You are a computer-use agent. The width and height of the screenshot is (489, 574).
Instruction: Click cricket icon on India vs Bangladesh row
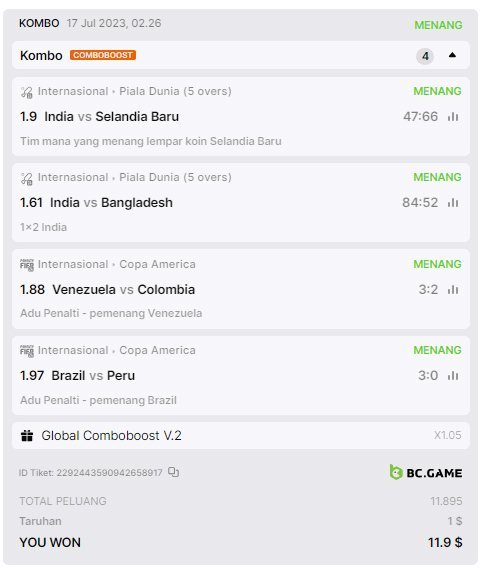pyautogui.click(x=27, y=178)
